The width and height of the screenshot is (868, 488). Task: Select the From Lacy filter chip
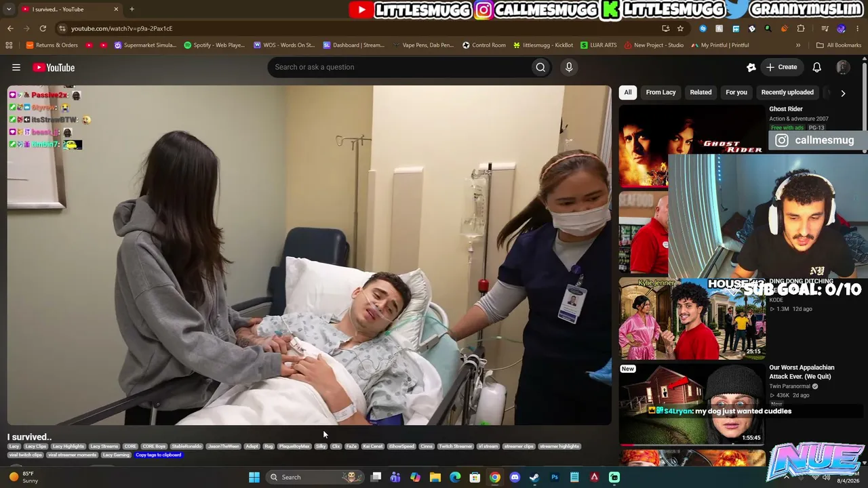coord(660,92)
